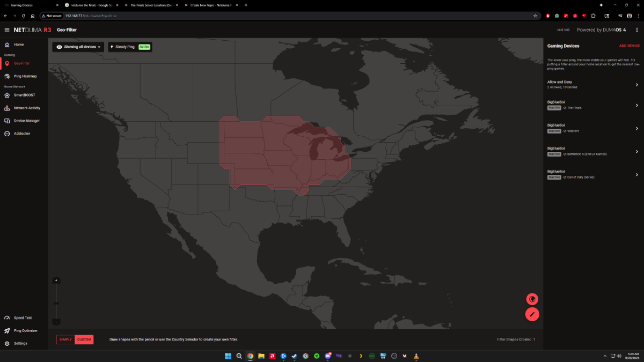Open the pencil draw-shape tool
Screen dimensions: 644x362
pos(532,314)
